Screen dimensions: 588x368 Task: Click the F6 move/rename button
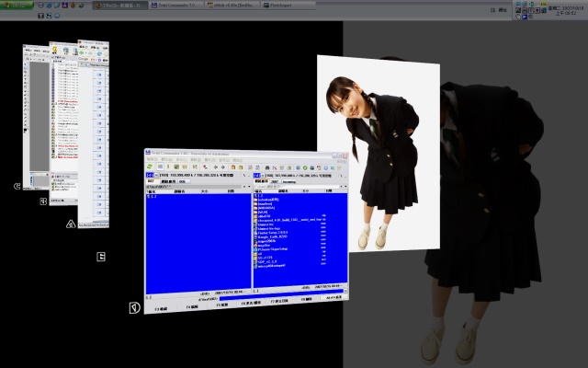[x=251, y=303]
